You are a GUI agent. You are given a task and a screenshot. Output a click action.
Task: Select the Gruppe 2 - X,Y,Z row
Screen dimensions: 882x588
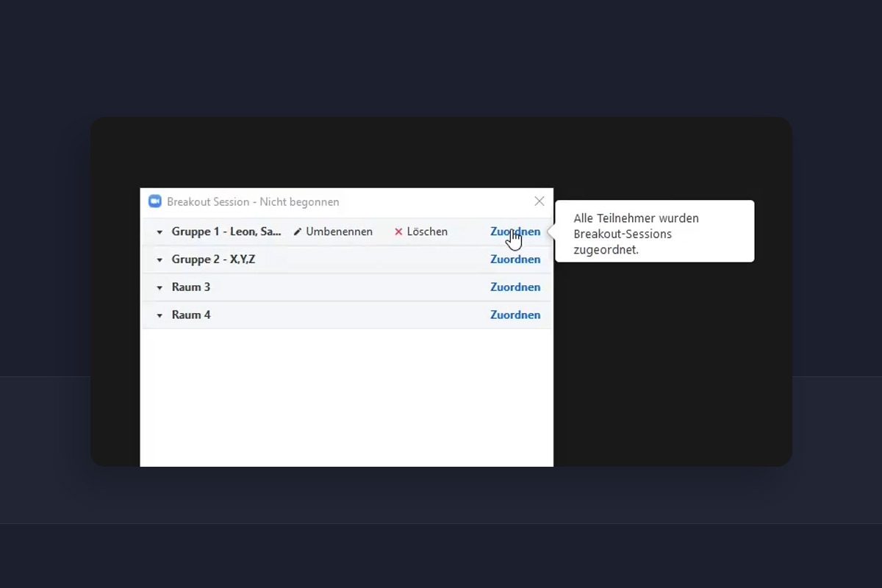click(x=214, y=259)
